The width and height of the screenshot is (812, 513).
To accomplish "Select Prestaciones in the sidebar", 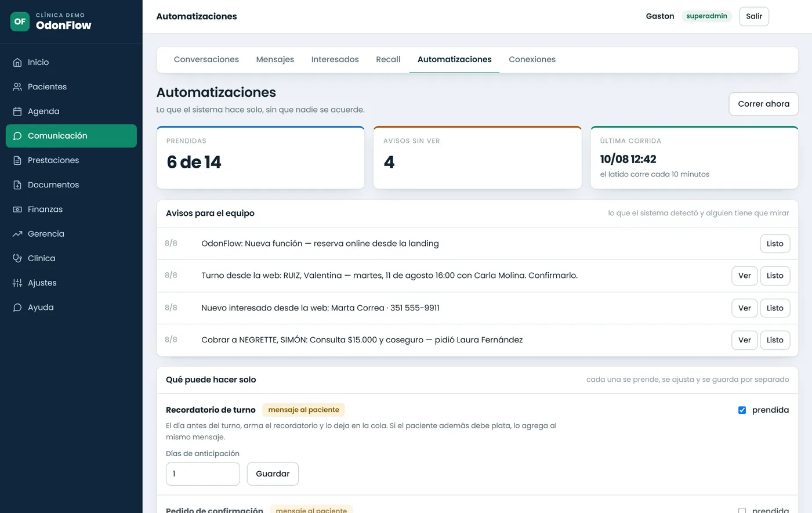I will (71, 160).
